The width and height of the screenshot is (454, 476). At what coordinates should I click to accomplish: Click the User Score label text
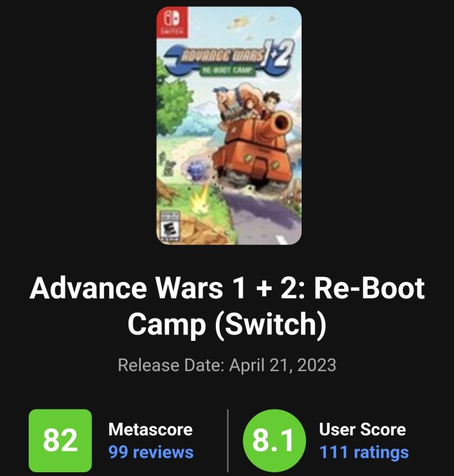click(363, 429)
